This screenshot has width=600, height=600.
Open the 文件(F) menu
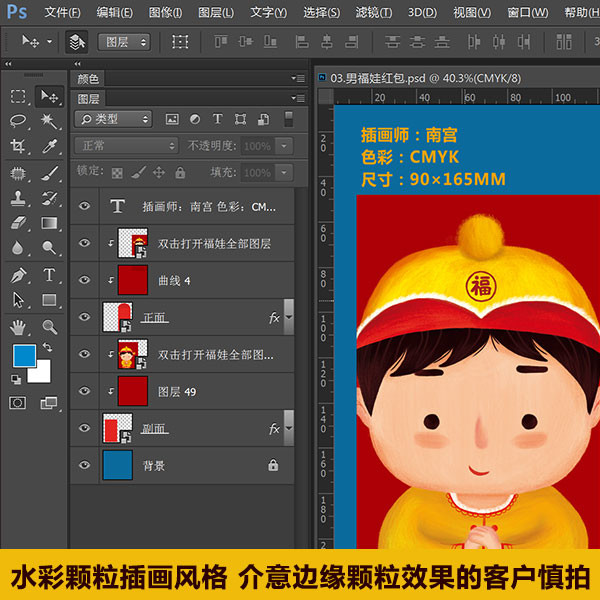[62, 12]
